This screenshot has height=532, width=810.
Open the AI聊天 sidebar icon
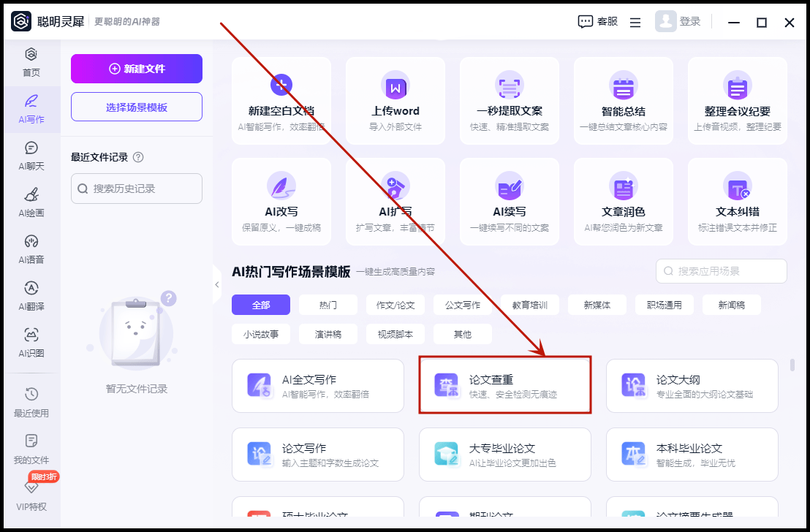click(31, 155)
